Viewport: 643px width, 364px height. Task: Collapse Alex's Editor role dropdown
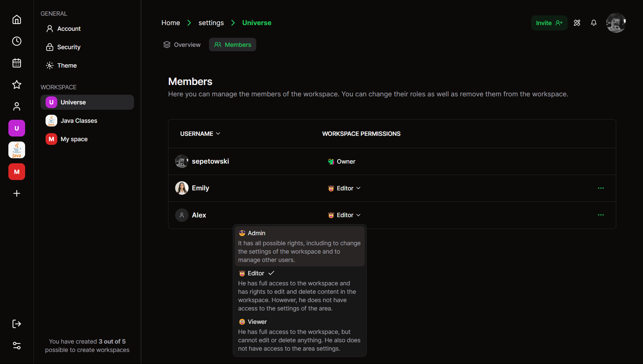(345, 215)
